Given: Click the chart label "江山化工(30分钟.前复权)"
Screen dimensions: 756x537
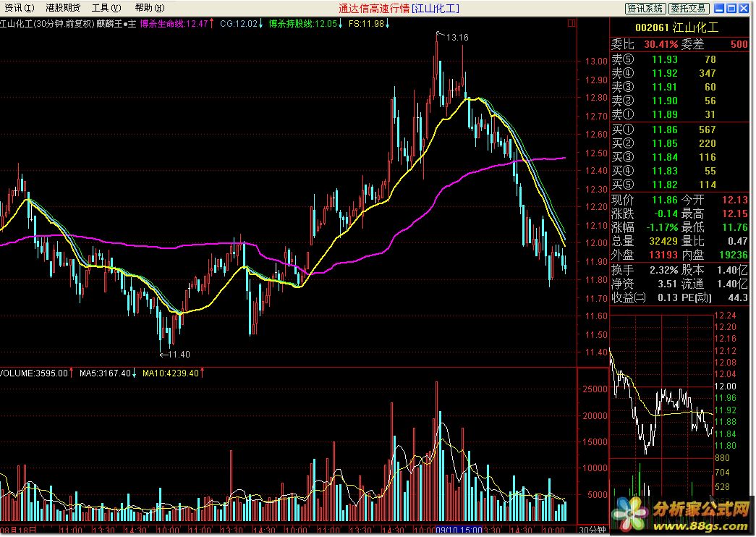Looking at the screenshot, I should click(x=47, y=24).
